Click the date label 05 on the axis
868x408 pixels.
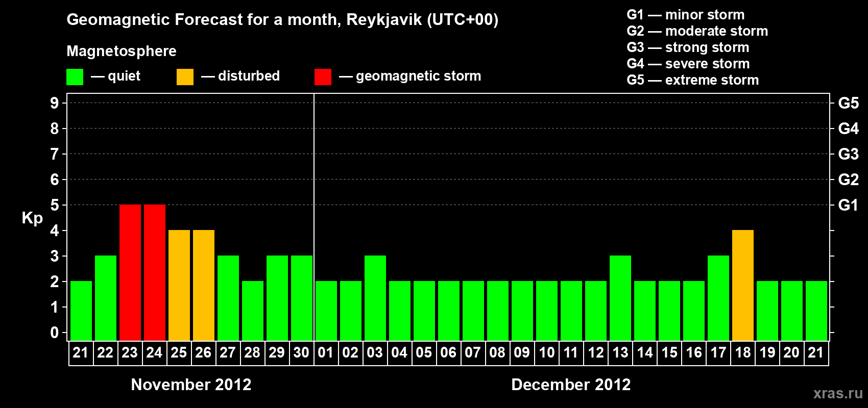point(424,352)
